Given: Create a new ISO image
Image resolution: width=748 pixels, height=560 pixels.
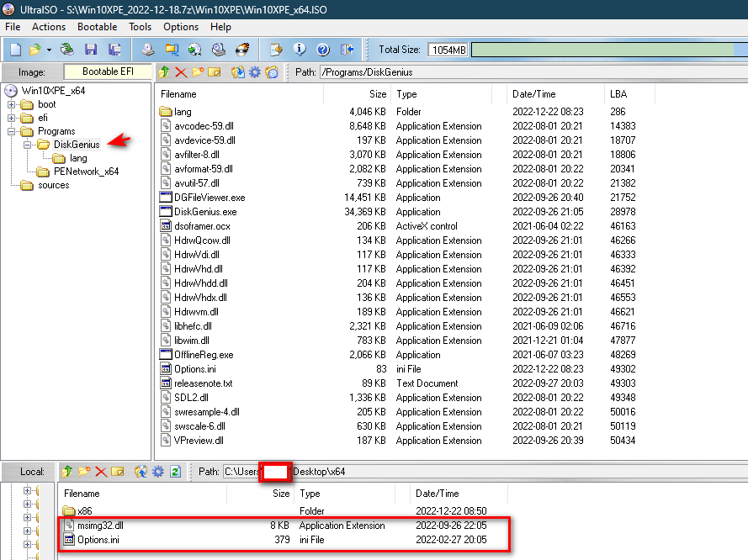Looking at the screenshot, I should tap(16, 49).
